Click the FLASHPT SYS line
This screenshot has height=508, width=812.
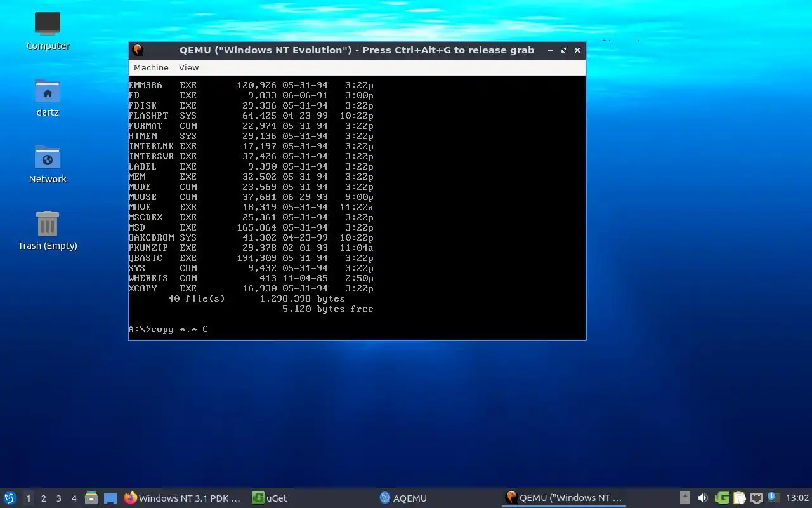point(251,116)
